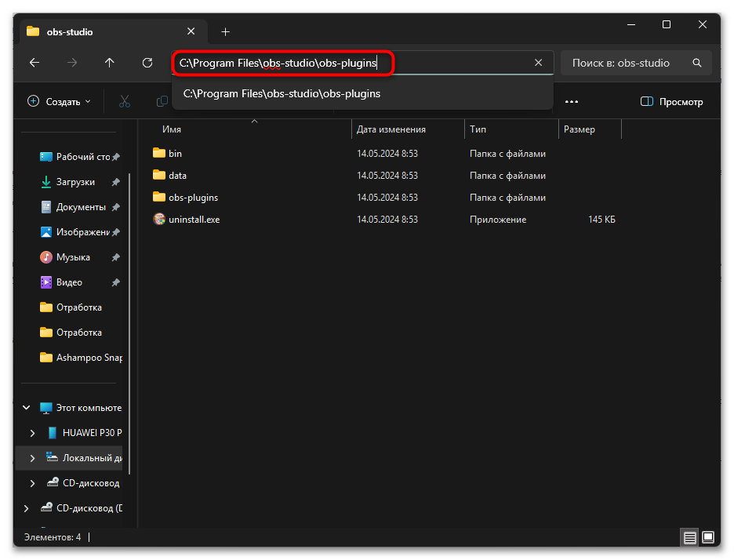Open a new tab with plus button
The width and height of the screenshot is (734, 560).
pos(225,31)
